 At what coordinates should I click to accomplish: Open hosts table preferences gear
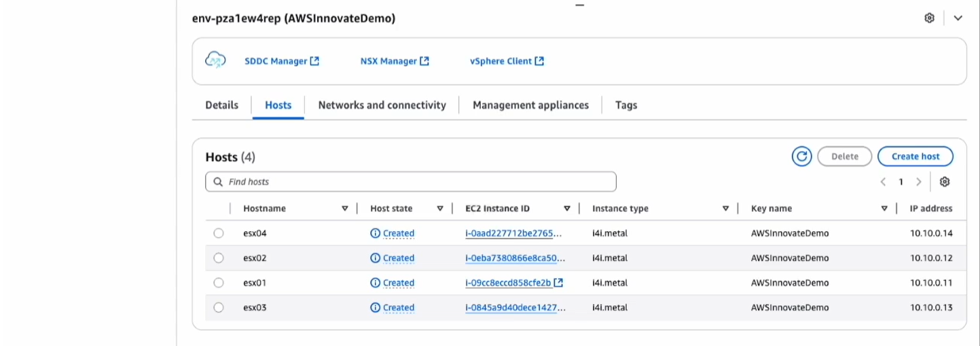tap(945, 181)
